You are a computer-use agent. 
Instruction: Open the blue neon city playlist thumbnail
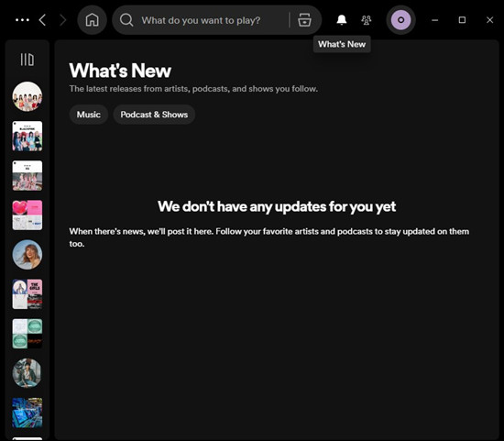point(27,413)
